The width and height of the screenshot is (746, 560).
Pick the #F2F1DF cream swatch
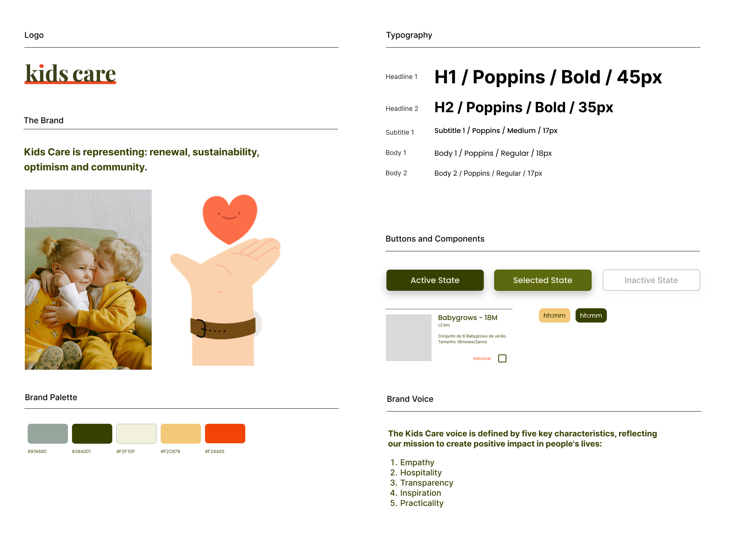pyautogui.click(x=136, y=434)
